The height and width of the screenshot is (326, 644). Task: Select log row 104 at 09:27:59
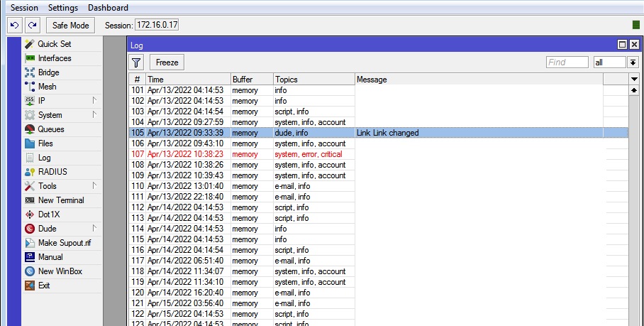(378, 122)
